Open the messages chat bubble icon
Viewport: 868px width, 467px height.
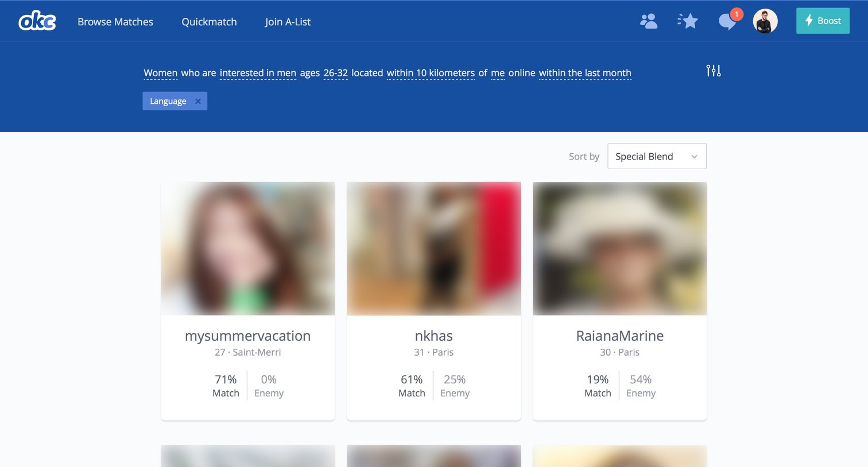727,22
